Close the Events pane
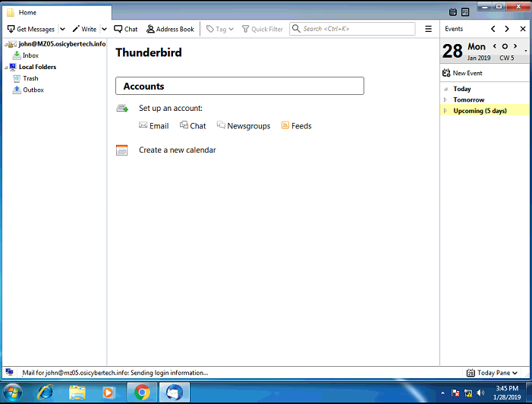This screenshot has width=532, height=404. (523, 29)
